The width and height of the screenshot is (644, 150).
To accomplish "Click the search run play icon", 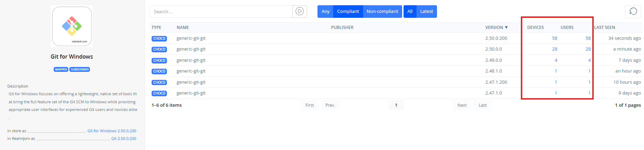I will point(299,12).
